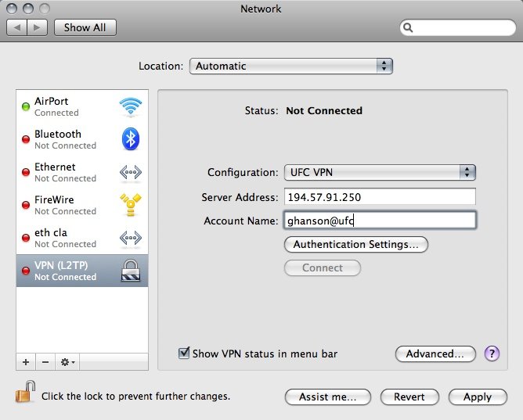
Task: Add a new service with plus button
Action: (x=26, y=362)
